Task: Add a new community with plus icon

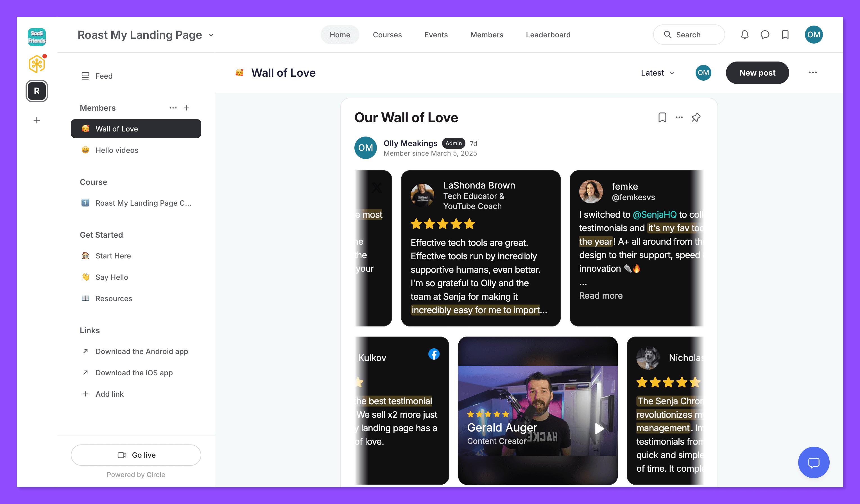Action: [37, 120]
